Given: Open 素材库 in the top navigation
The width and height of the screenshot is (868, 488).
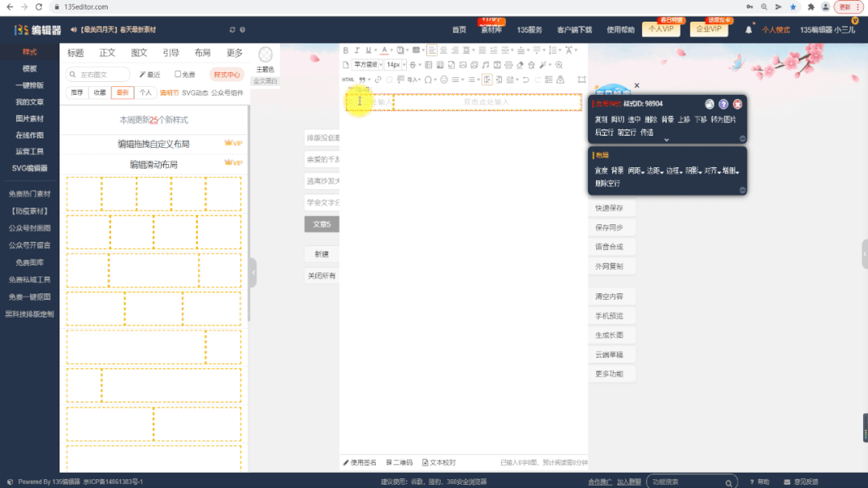Looking at the screenshot, I should tap(491, 30).
